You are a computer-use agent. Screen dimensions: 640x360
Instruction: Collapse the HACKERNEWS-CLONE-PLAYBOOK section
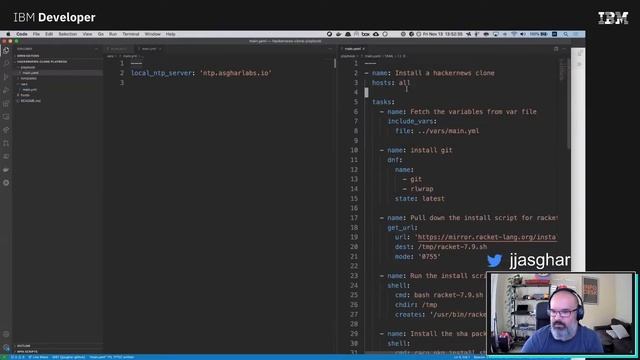coord(42,62)
